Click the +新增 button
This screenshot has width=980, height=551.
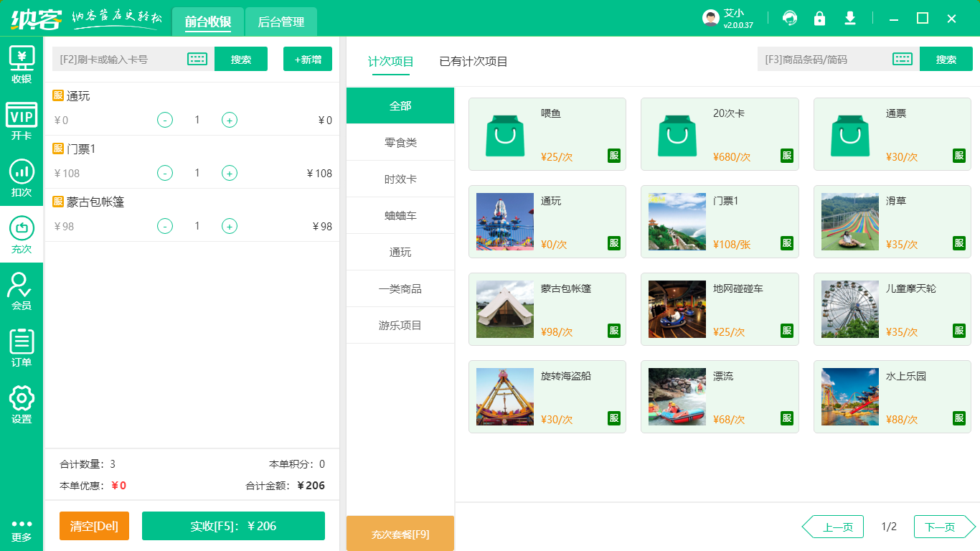[x=308, y=59]
